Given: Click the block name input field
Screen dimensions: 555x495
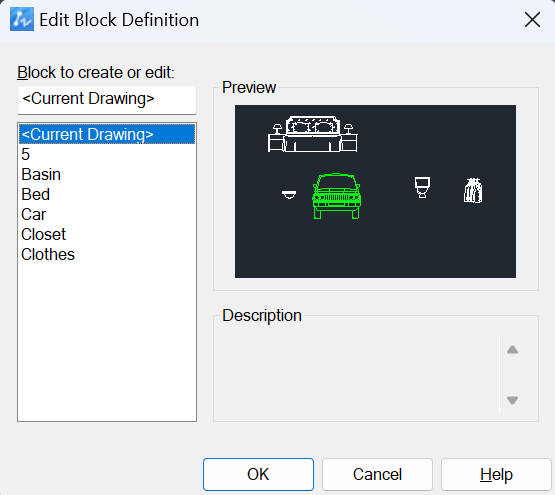Looking at the screenshot, I should [107, 99].
